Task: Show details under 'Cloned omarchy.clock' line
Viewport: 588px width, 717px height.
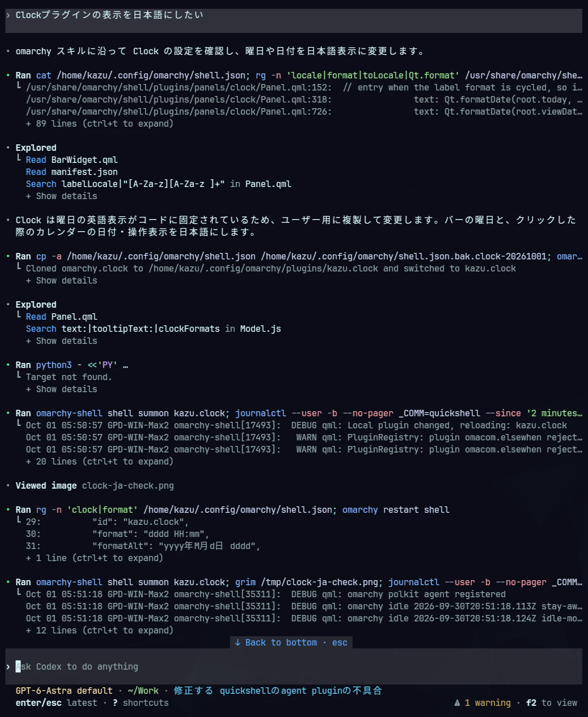Action: pyautogui.click(x=61, y=280)
